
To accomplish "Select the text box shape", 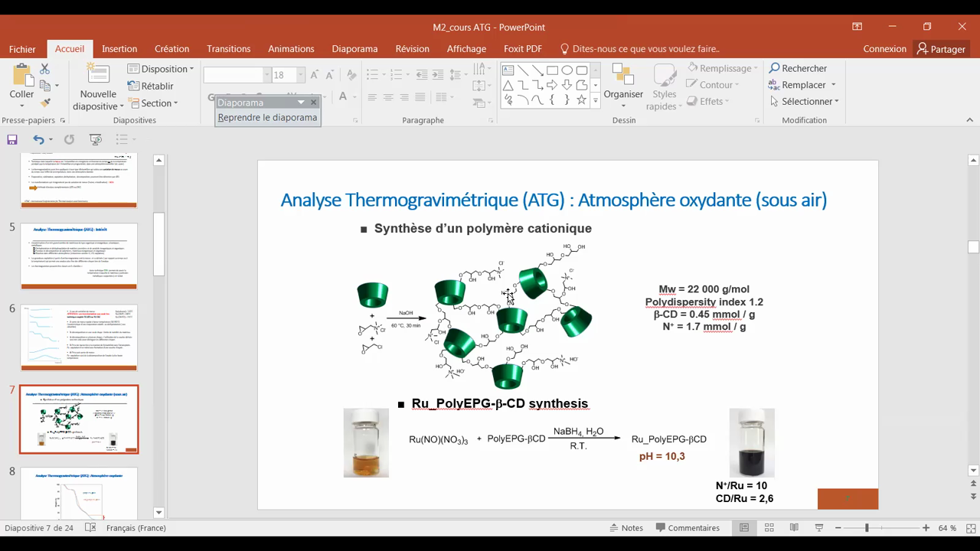I will [508, 70].
